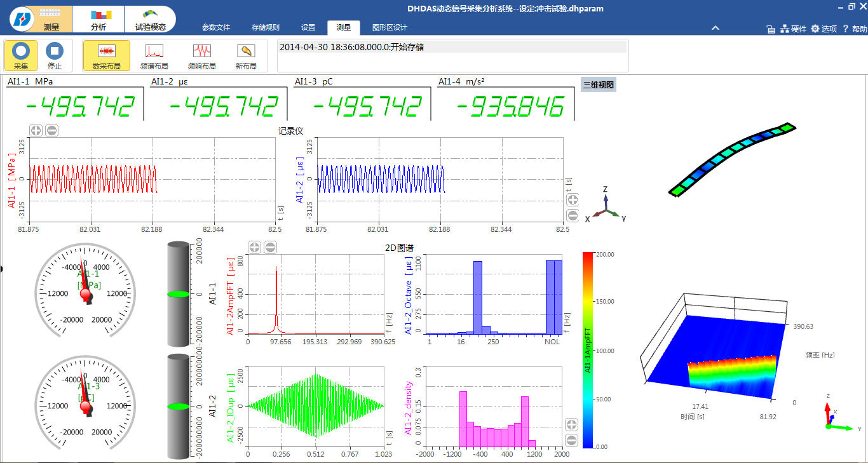Screen dimensions: 868x463
Task: Open the 硬件 hardware menu
Action: (x=794, y=29)
